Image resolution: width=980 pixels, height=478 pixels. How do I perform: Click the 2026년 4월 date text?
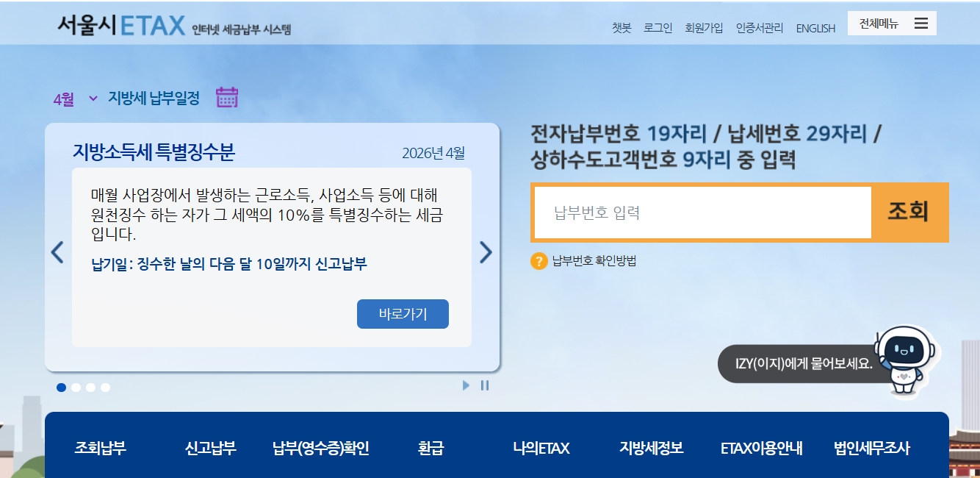pos(433,153)
